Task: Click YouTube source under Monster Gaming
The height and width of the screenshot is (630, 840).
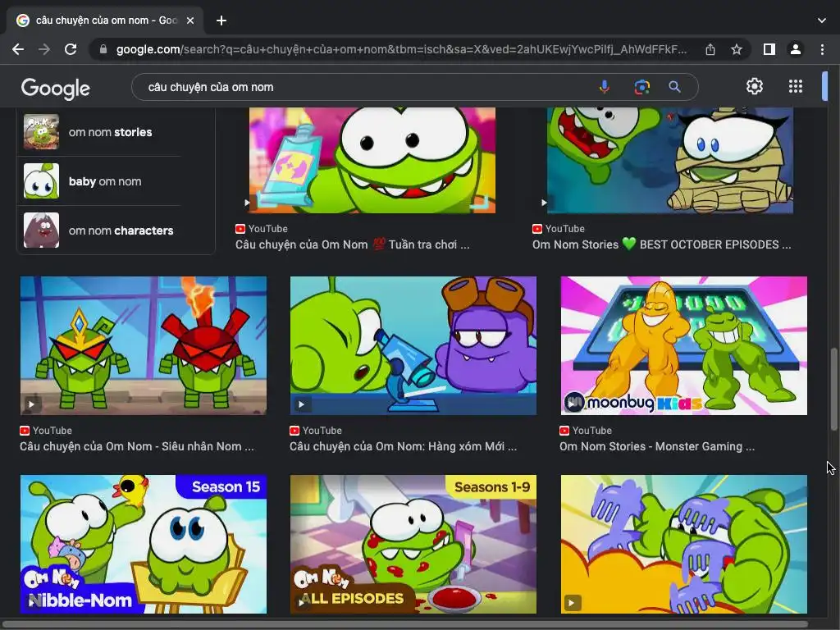Action: pyautogui.click(x=586, y=431)
